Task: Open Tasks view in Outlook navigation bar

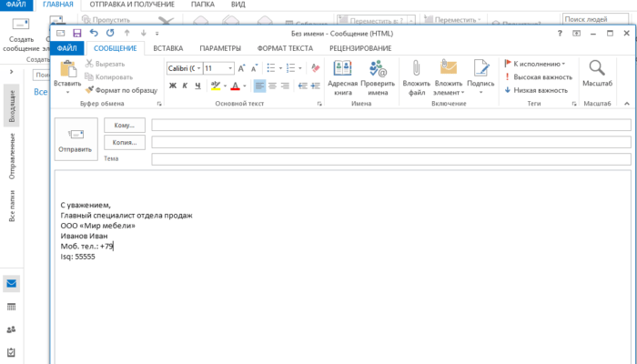Action: [11, 352]
